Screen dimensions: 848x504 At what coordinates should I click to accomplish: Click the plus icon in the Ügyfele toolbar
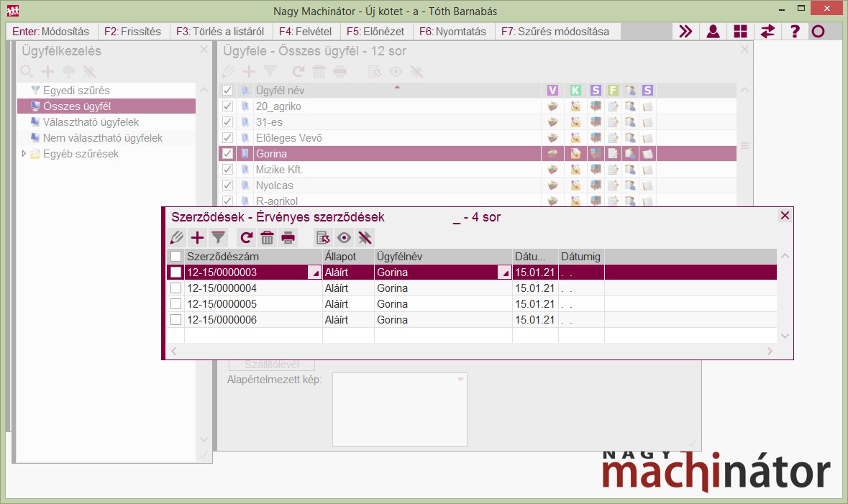point(249,71)
